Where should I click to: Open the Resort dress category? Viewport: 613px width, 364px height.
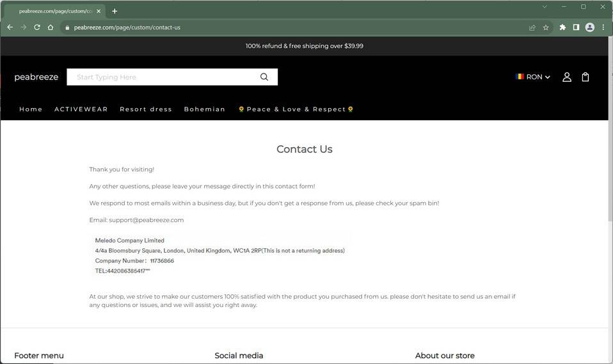click(x=146, y=109)
